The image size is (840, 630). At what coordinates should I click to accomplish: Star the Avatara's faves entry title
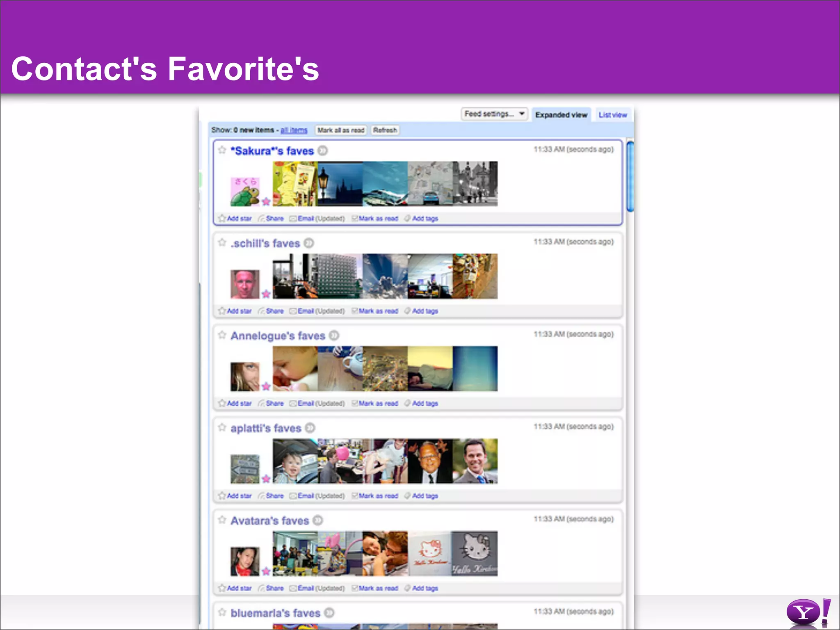coord(222,520)
